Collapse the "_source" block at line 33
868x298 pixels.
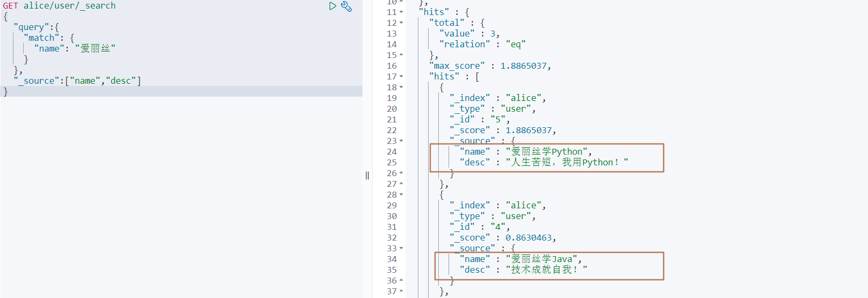pos(401,249)
